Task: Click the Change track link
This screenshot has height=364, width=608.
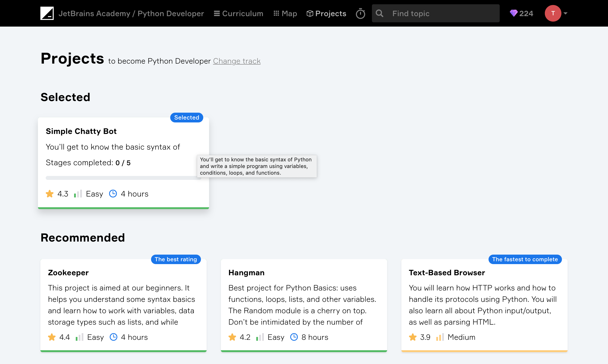Action: coord(237,61)
